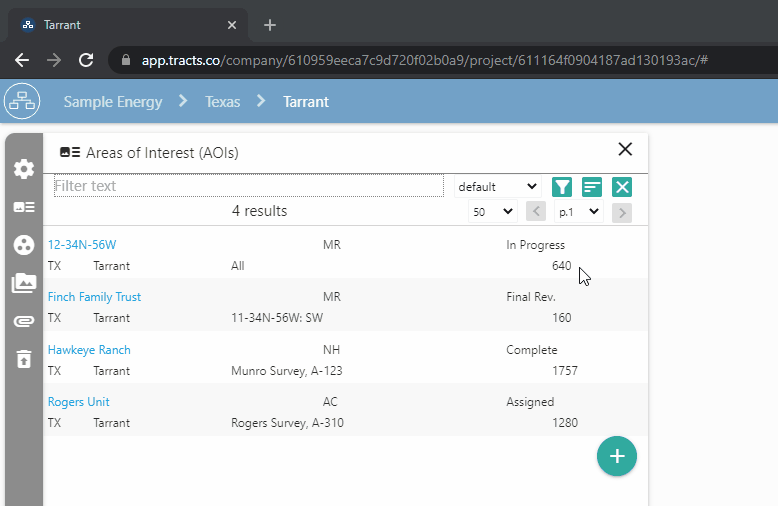This screenshot has width=778, height=506.
Task: Click the organization chart logo icon
Action: point(22,101)
